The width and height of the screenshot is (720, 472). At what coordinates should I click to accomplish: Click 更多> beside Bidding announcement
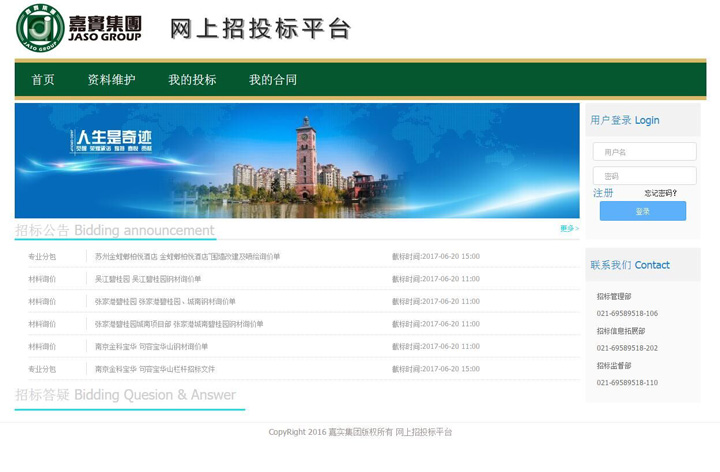click(568, 229)
